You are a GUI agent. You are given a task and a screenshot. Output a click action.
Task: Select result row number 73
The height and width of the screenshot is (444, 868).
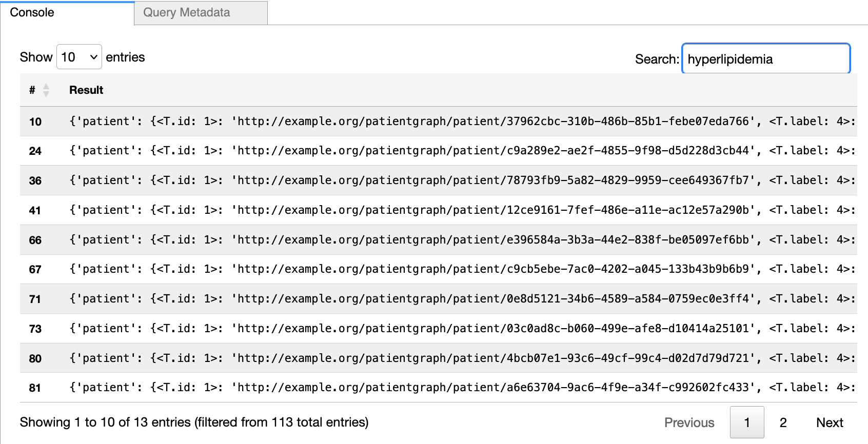point(35,329)
